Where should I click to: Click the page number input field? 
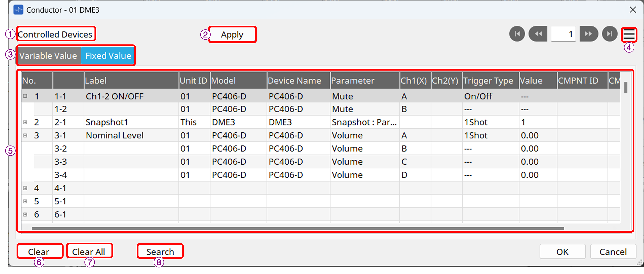coord(563,34)
